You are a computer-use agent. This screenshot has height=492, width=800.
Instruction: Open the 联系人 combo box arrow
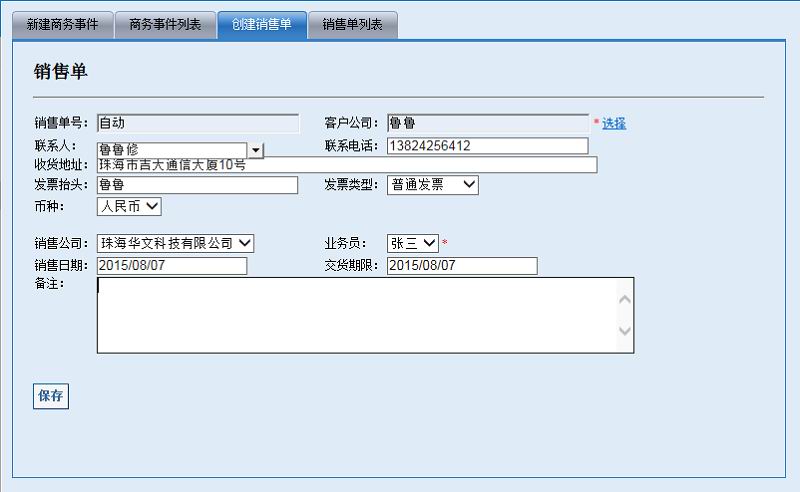pos(256,150)
